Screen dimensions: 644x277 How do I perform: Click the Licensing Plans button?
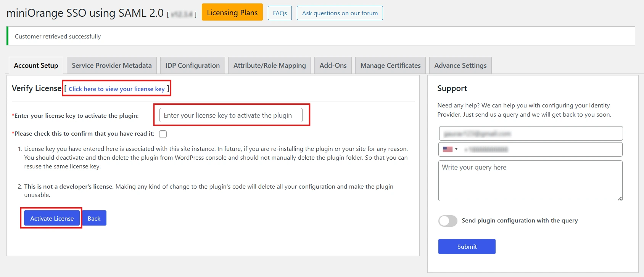232,13
